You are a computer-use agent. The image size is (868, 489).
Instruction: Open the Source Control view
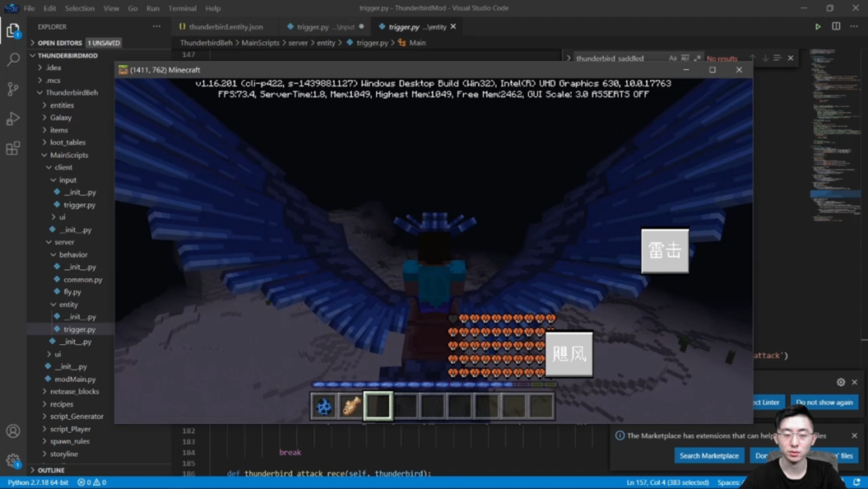pyautogui.click(x=13, y=88)
